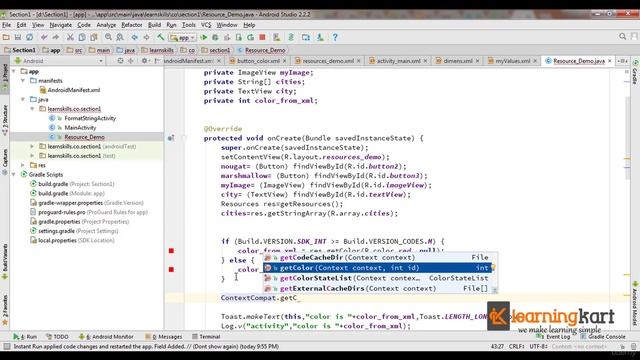Click the UTF-8 encoding selector
The image size is (640, 360).
(539, 347)
